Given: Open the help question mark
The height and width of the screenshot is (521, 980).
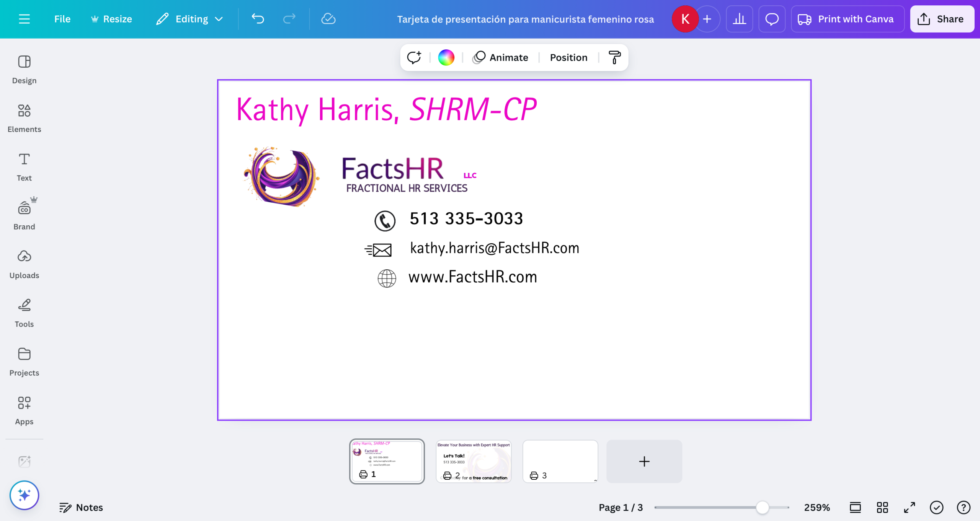Looking at the screenshot, I should (964, 508).
